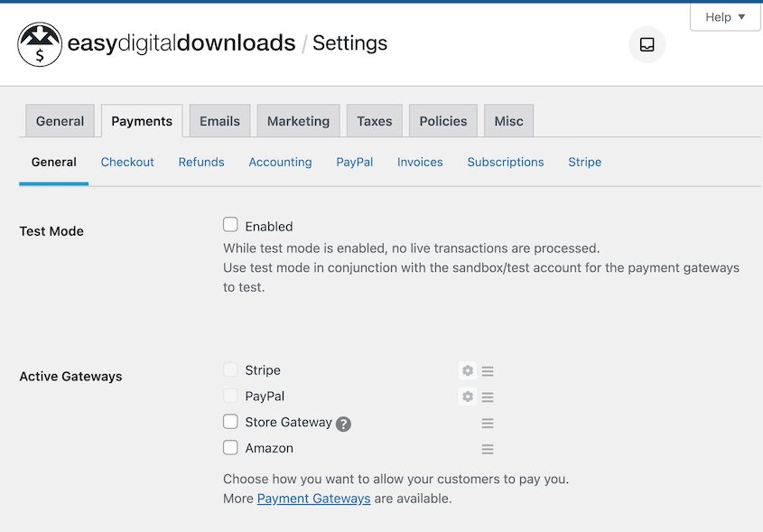This screenshot has width=763, height=532.
Task: Click the PayPal gateway label
Action: tap(265, 397)
